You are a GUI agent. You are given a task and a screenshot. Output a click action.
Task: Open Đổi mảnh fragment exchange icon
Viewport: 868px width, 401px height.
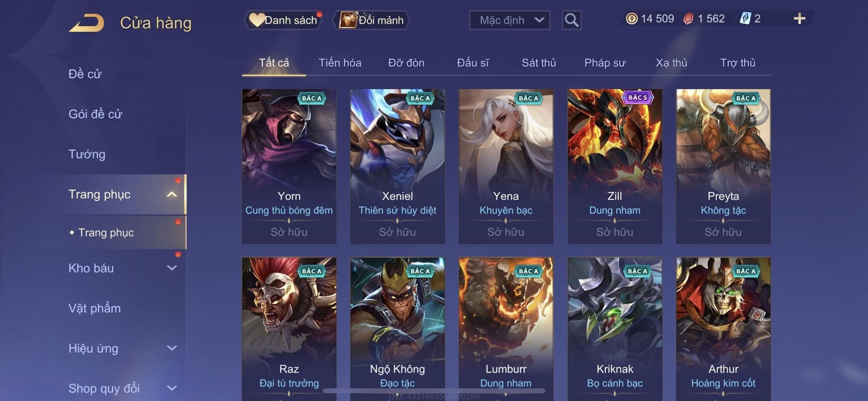point(348,20)
